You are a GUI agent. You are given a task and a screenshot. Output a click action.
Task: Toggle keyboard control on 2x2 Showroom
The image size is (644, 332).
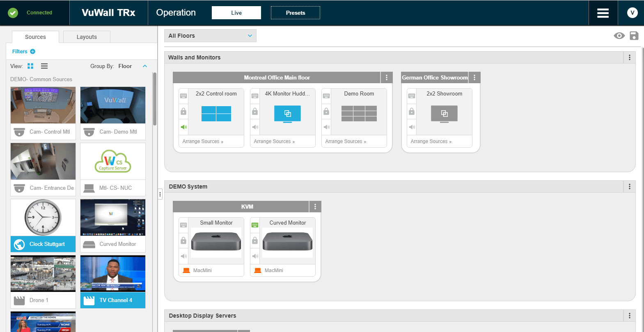click(412, 96)
